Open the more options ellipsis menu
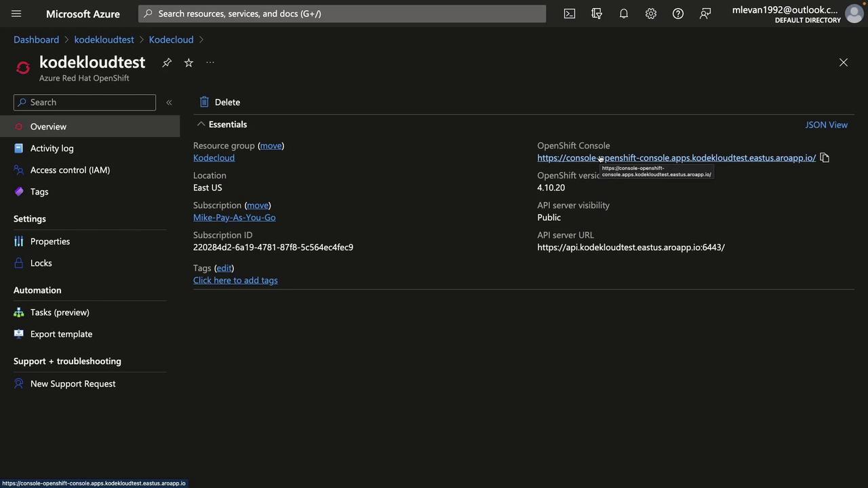Image resolution: width=868 pixels, height=488 pixels. click(x=210, y=62)
